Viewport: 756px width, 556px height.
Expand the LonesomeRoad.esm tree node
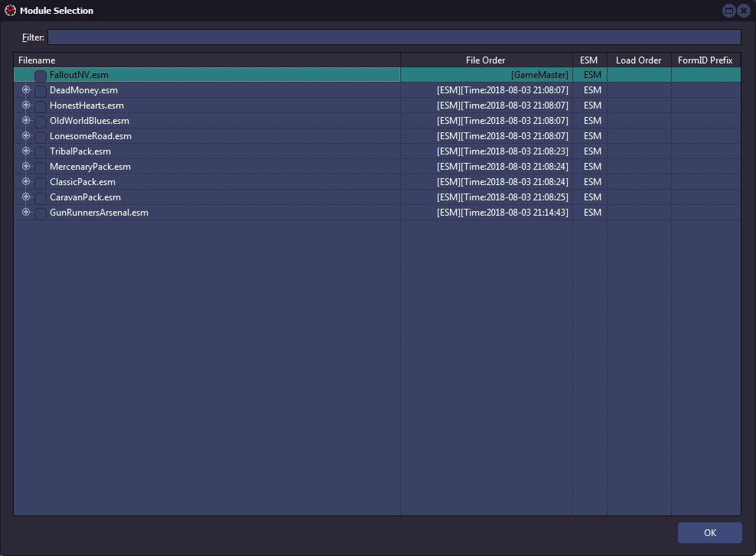click(26, 135)
